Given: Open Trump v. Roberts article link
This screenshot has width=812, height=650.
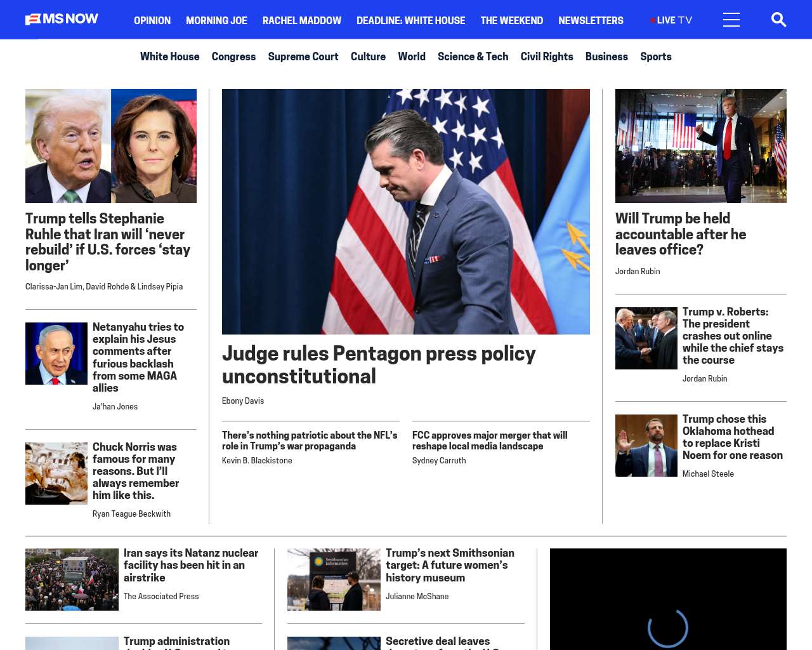Looking at the screenshot, I should click(732, 336).
